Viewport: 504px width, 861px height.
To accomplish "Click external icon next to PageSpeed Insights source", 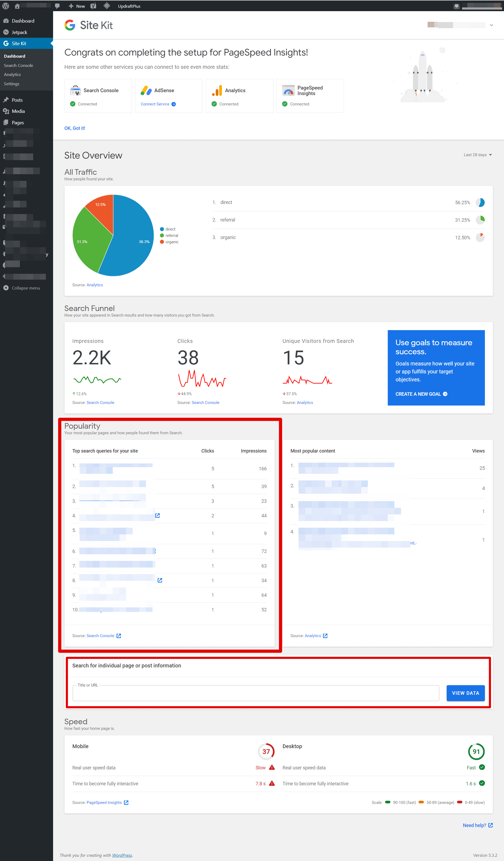I will (126, 803).
